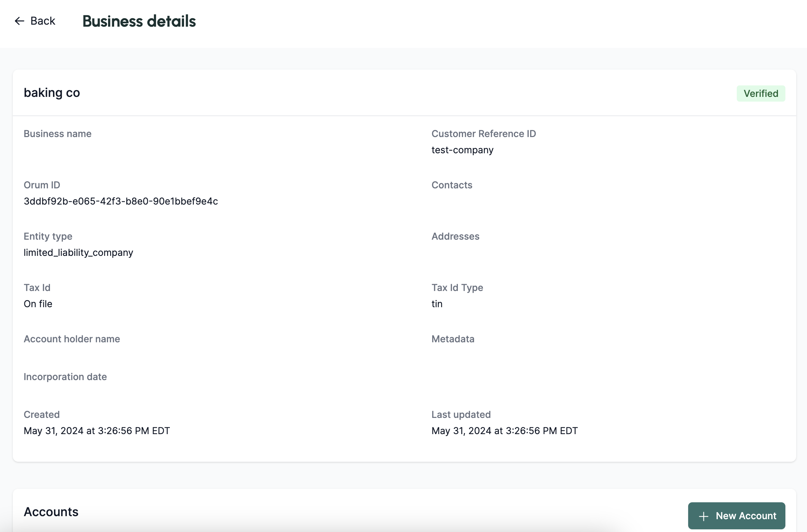This screenshot has height=532, width=807.
Task: Click the back arrow icon
Action: (x=19, y=21)
